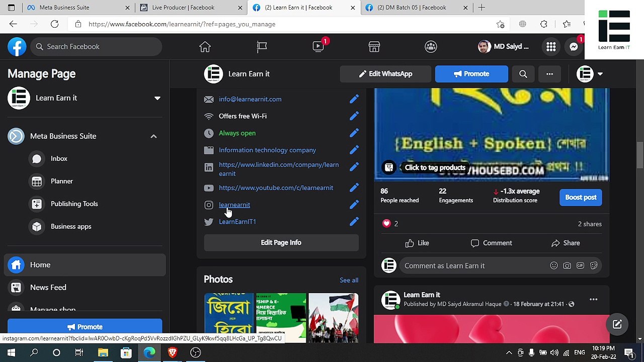Edit the Always open hours entry
Viewport: 644px width, 362px height.
coord(354,133)
